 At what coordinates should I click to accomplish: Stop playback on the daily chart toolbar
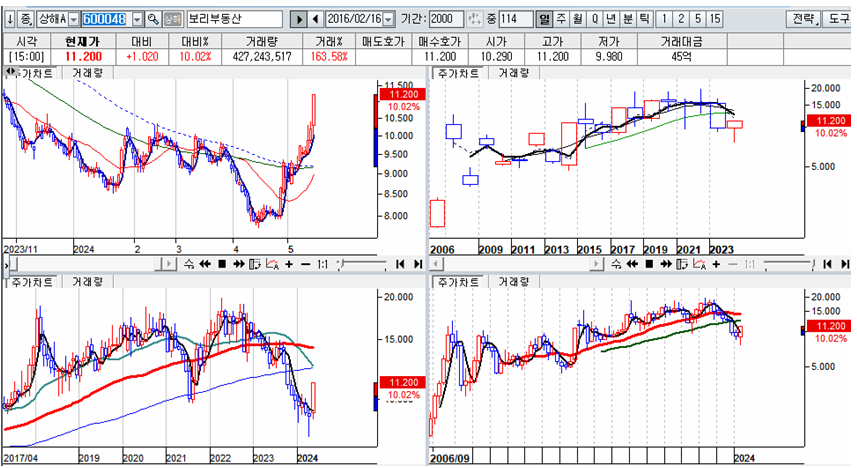pyautogui.click(x=222, y=264)
